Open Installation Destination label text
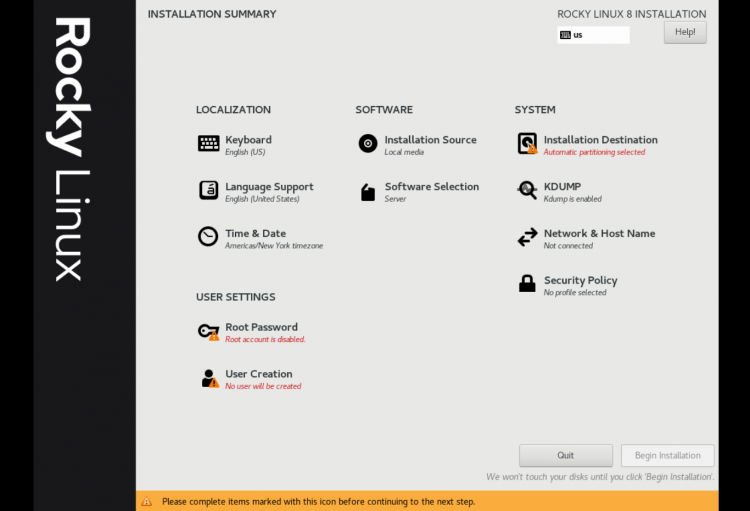Image resolution: width=750 pixels, height=511 pixels. (x=600, y=140)
